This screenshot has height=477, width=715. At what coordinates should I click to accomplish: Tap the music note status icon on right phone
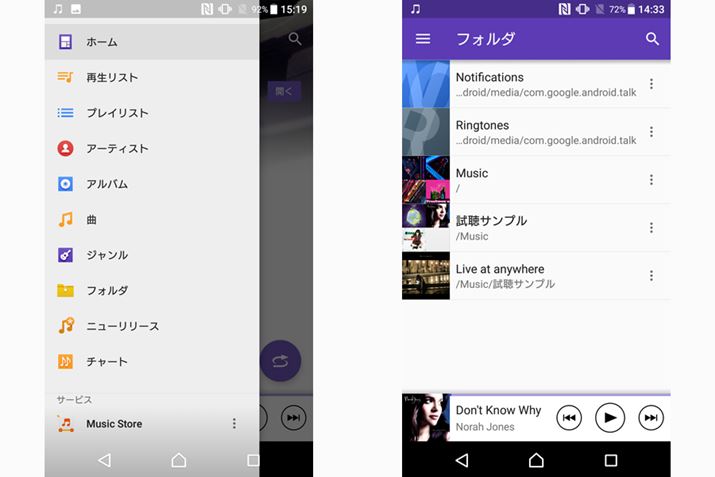pos(415,9)
